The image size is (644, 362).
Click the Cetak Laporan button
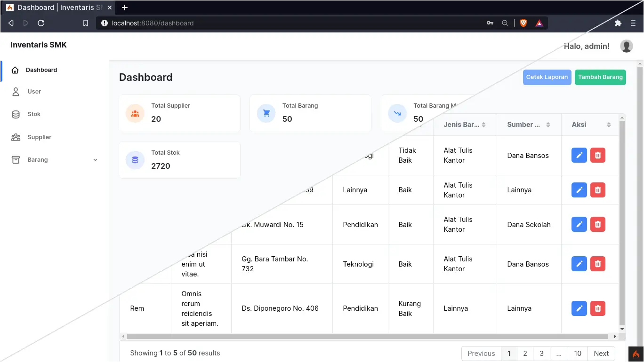coord(547,77)
